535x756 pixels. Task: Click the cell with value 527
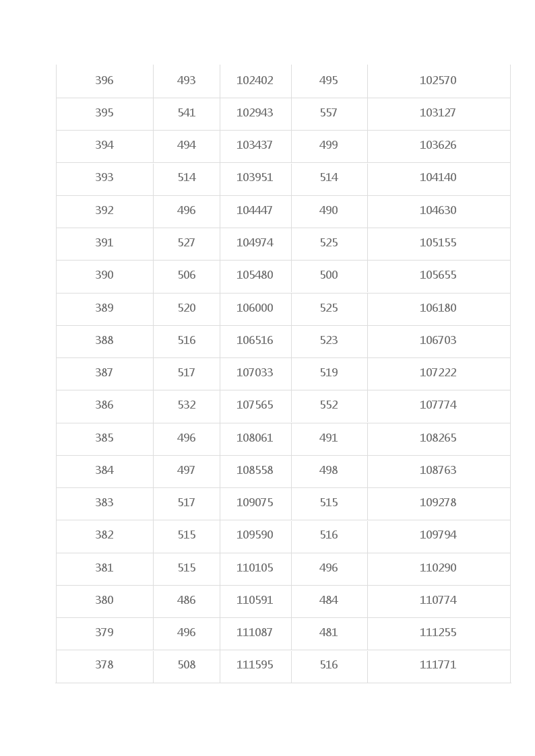(x=186, y=244)
